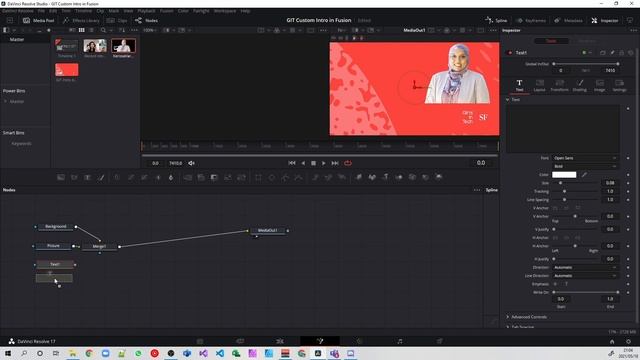Viewport: 640px width, 360px height.
Task: Click the media pool search icon
Action: tap(103, 30)
